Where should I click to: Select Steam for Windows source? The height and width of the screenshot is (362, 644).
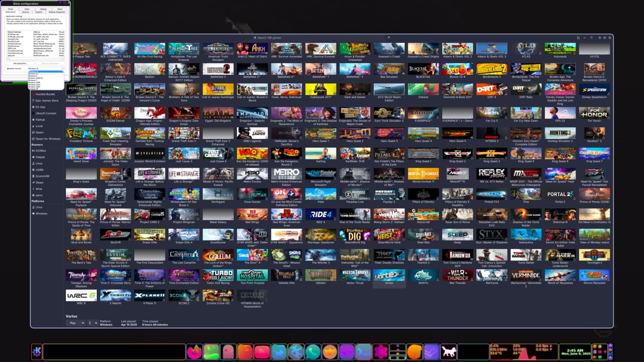(x=48, y=139)
